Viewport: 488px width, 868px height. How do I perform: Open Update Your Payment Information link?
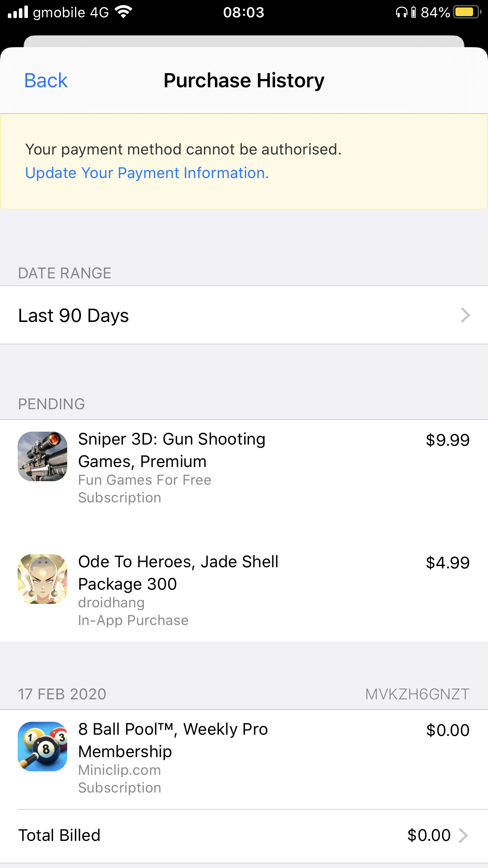click(x=147, y=173)
